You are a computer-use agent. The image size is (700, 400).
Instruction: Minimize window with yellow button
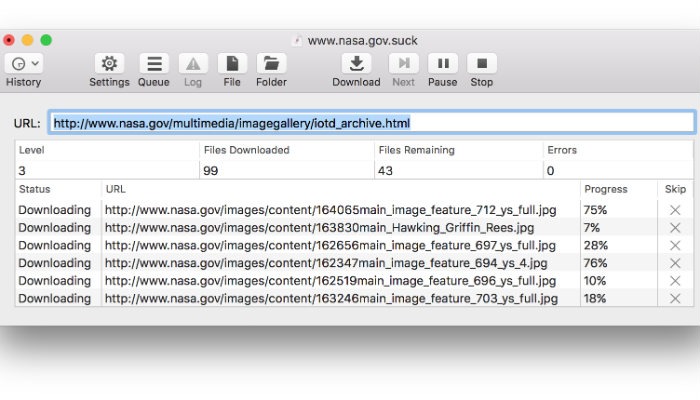coord(28,40)
